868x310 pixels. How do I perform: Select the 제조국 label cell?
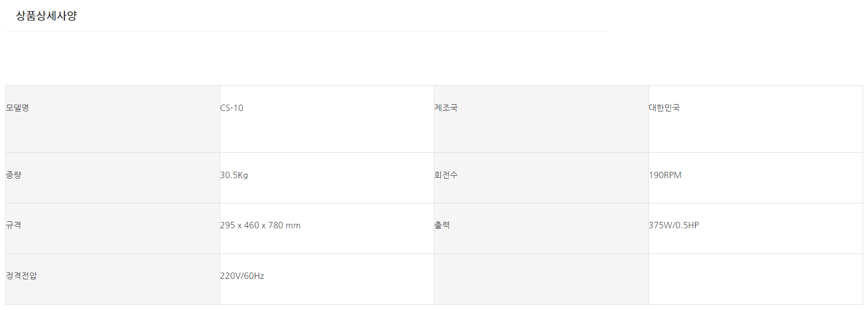click(446, 108)
